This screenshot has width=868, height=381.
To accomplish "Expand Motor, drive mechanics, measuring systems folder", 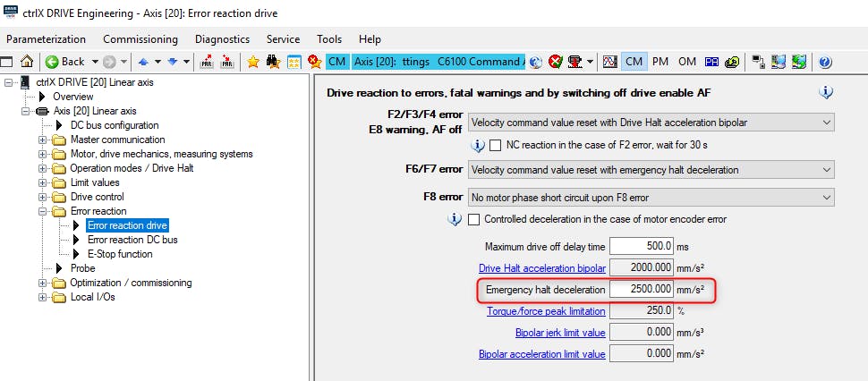I will [x=43, y=154].
